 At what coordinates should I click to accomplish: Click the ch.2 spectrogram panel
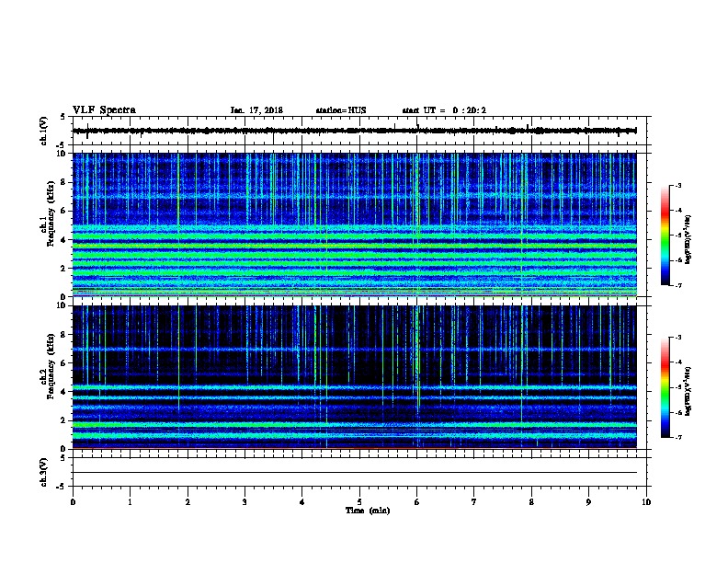[355, 377]
